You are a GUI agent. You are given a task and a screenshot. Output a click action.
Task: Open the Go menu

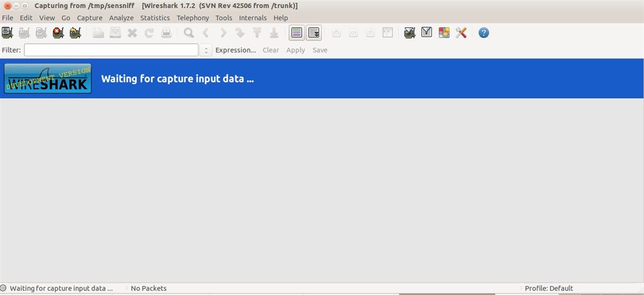[66, 18]
